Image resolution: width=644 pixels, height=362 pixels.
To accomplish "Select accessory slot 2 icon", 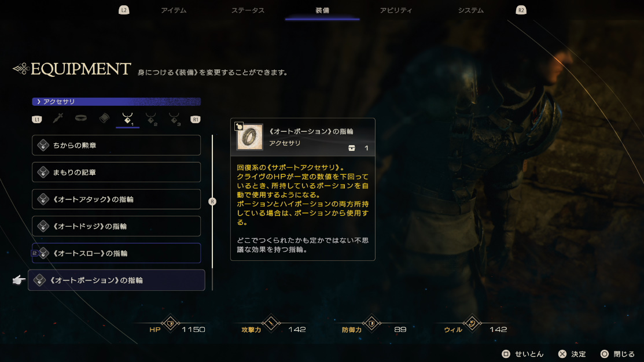I will pos(151,119).
